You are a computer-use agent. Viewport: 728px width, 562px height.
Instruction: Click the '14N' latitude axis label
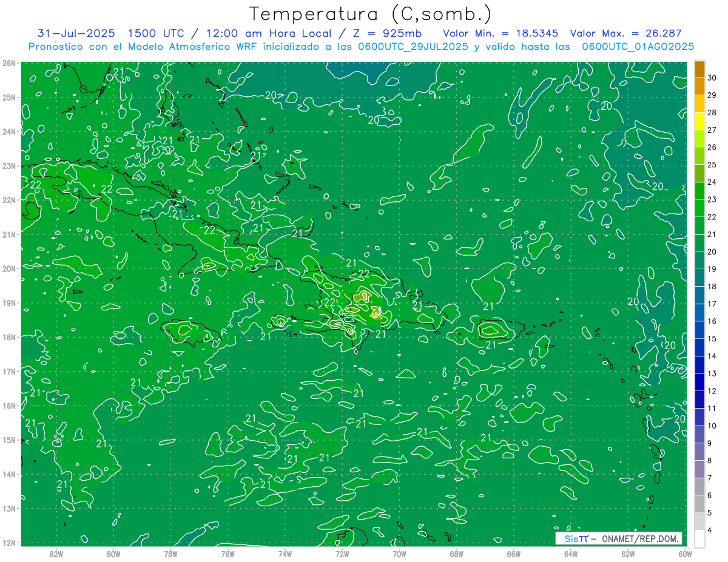(x=9, y=474)
